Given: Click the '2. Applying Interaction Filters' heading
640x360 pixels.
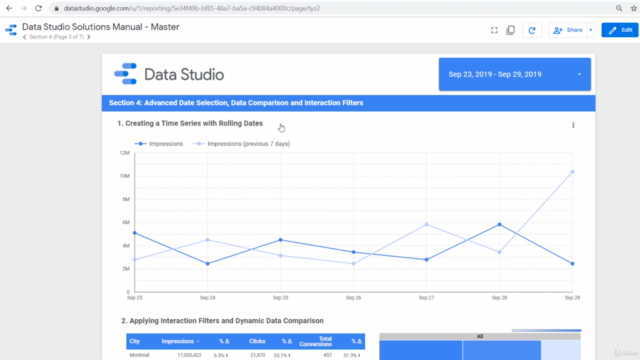Looking at the screenshot, I should [222, 321].
